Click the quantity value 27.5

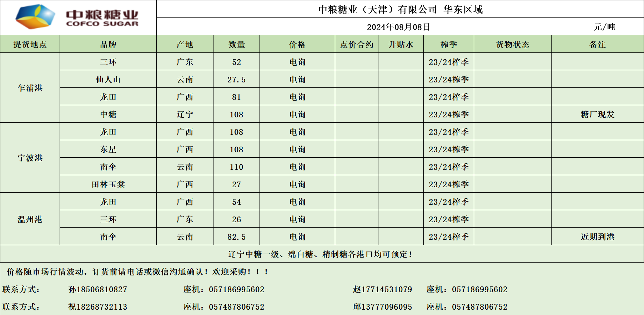[237, 80]
